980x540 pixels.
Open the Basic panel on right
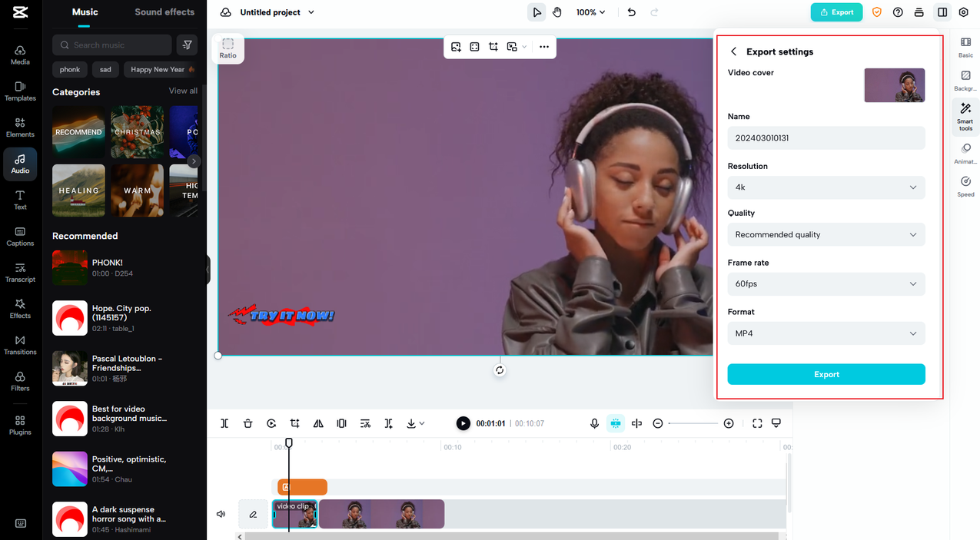[965, 48]
